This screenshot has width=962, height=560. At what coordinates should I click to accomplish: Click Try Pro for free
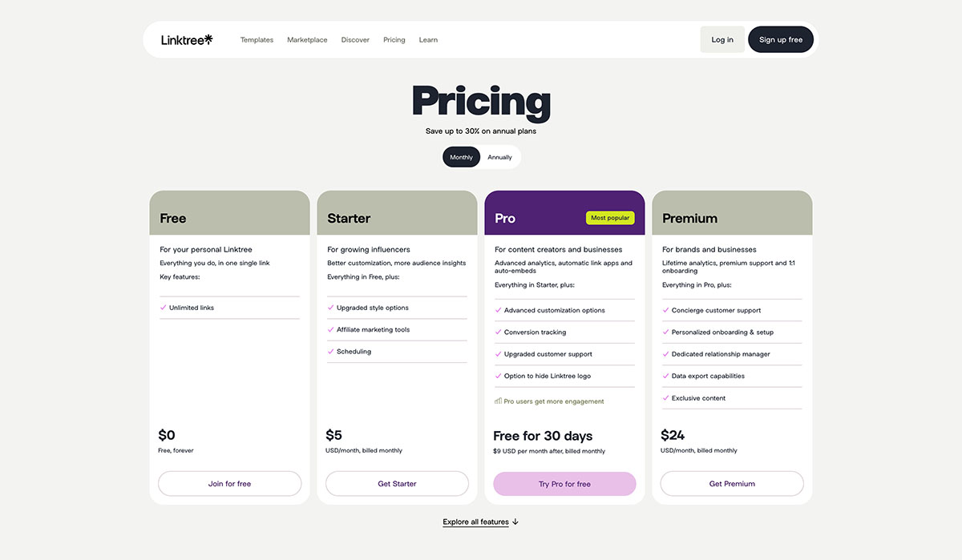pyautogui.click(x=564, y=484)
